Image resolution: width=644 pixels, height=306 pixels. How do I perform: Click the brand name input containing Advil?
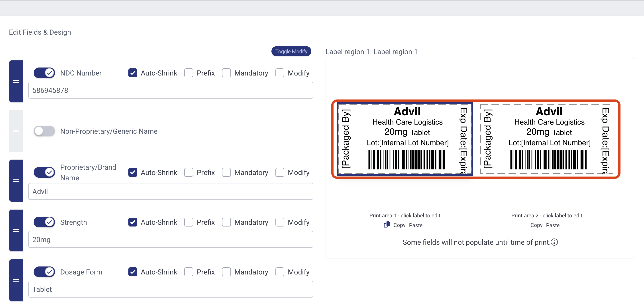[x=171, y=191]
